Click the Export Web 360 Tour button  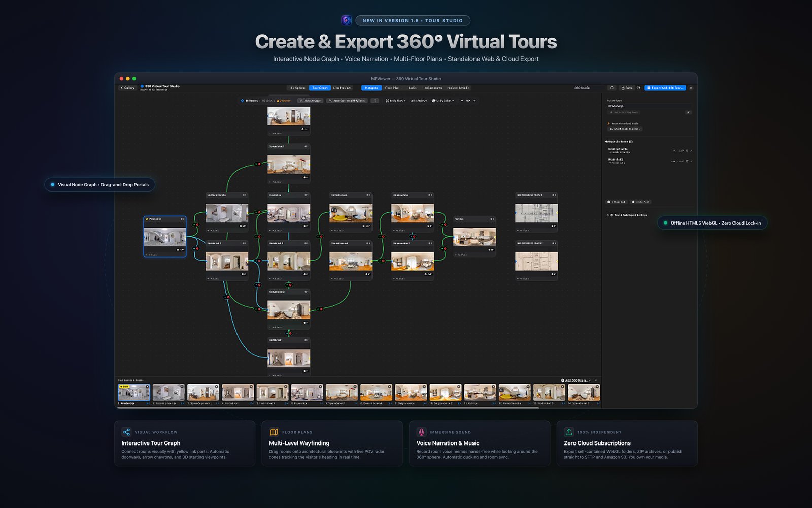[665, 88]
